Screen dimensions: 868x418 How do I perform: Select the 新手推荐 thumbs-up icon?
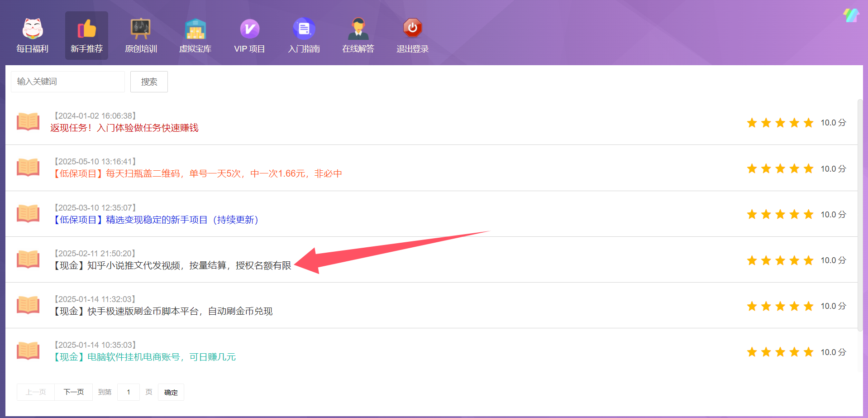click(x=86, y=29)
